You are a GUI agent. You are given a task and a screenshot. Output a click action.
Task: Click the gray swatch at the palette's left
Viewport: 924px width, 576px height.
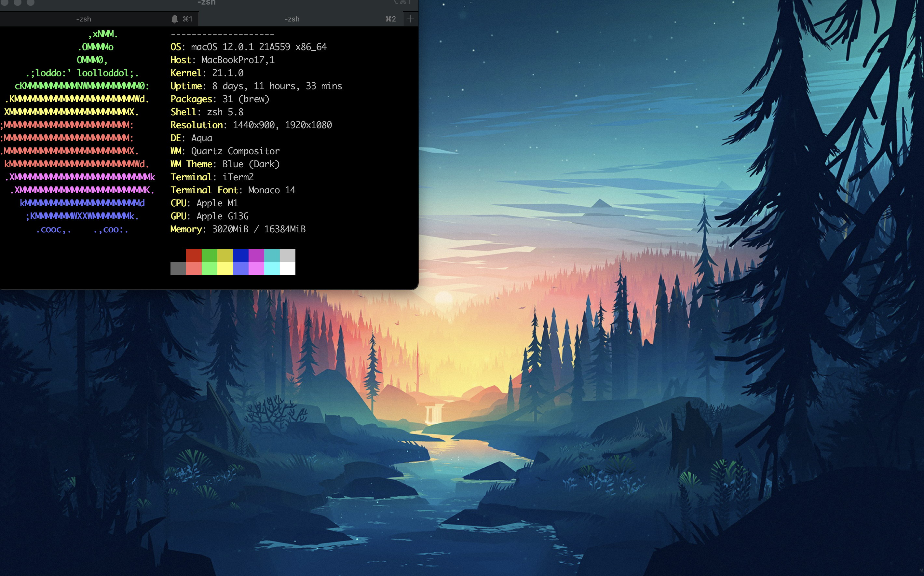click(x=178, y=268)
